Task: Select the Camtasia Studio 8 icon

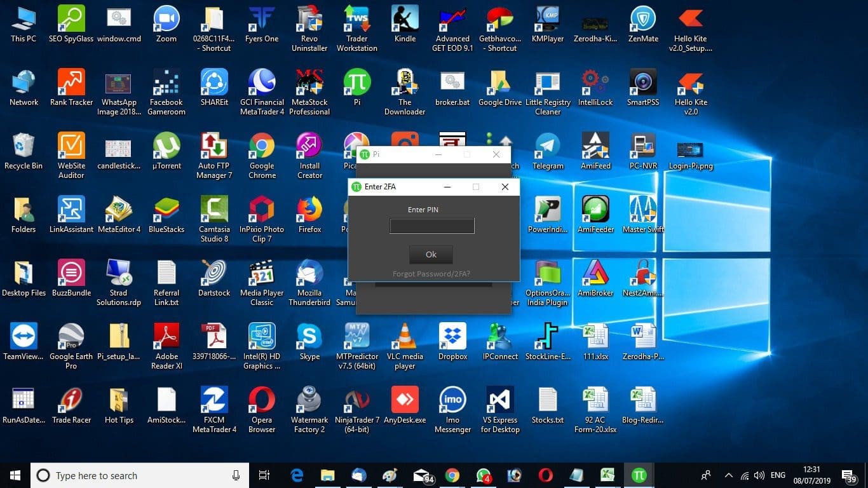Action: click(x=214, y=219)
